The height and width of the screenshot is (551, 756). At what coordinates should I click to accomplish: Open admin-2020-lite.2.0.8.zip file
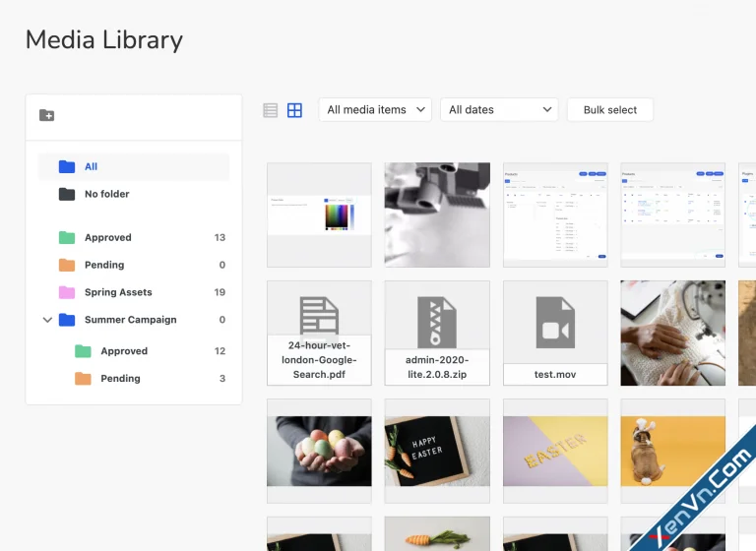(437, 334)
